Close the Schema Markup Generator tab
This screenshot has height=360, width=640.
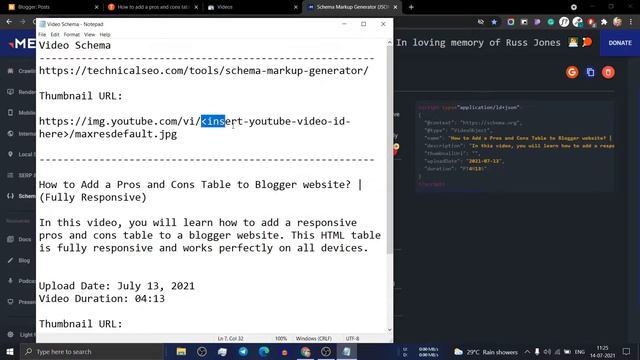click(396, 7)
